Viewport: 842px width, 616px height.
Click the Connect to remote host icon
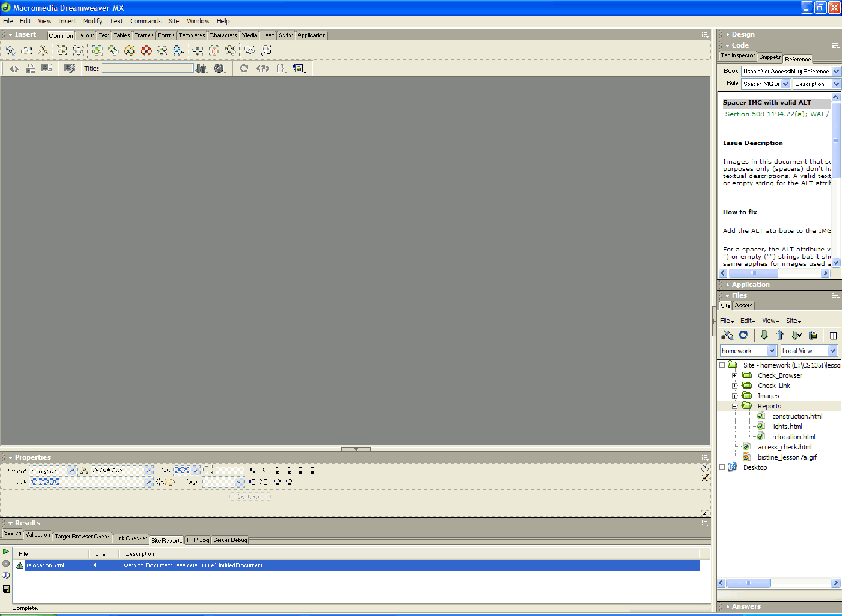point(727,336)
